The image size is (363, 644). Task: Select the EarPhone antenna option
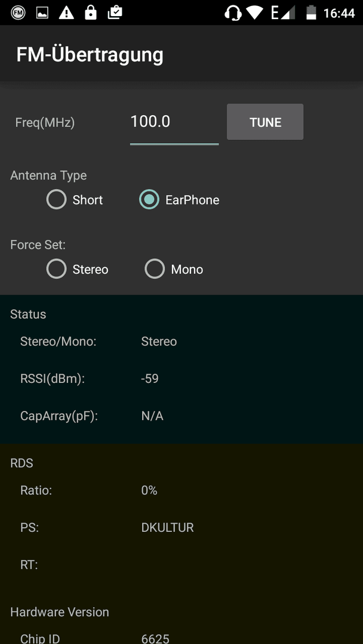(179, 200)
